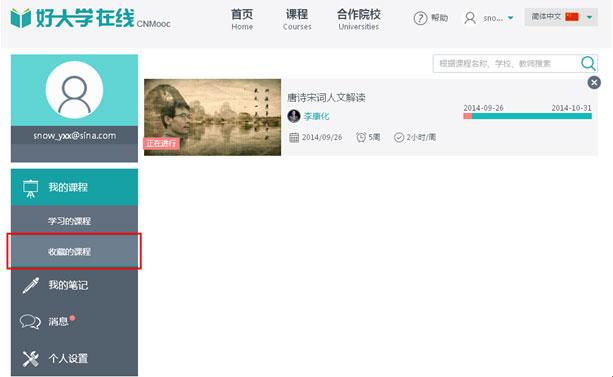Click the 我的课程 presentation board icon
The width and height of the screenshot is (613, 377).
point(30,188)
